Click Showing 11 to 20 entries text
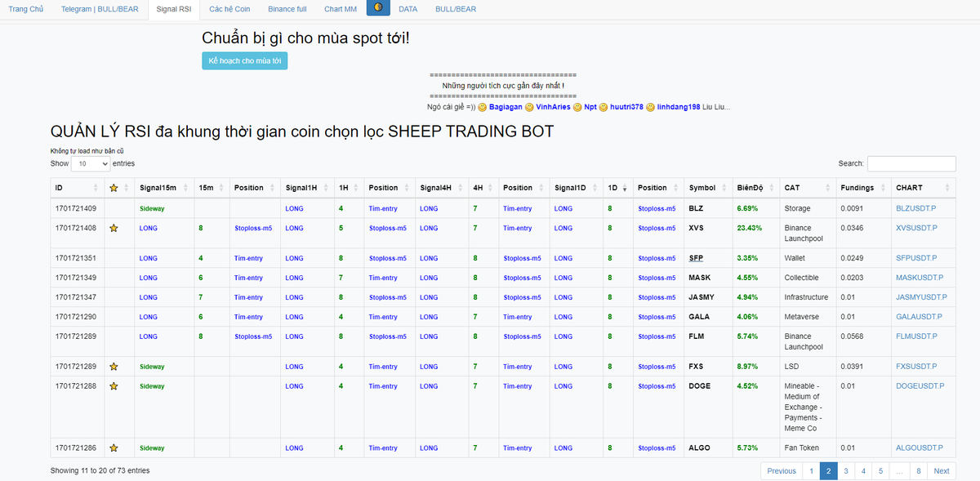Viewport: 980px width, 481px height. click(100, 470)
